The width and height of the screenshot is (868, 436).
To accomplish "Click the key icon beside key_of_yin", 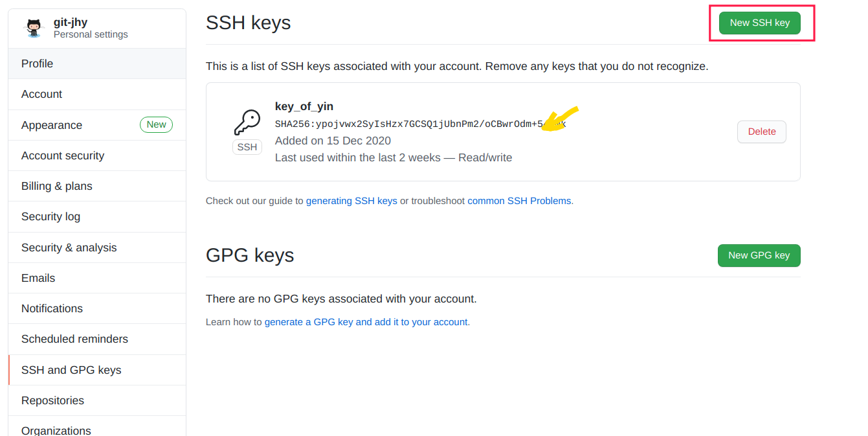I will [247, 122].
